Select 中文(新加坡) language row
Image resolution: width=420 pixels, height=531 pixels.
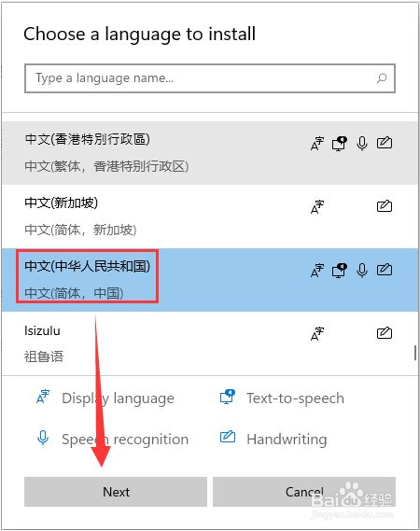pos(210,217)
